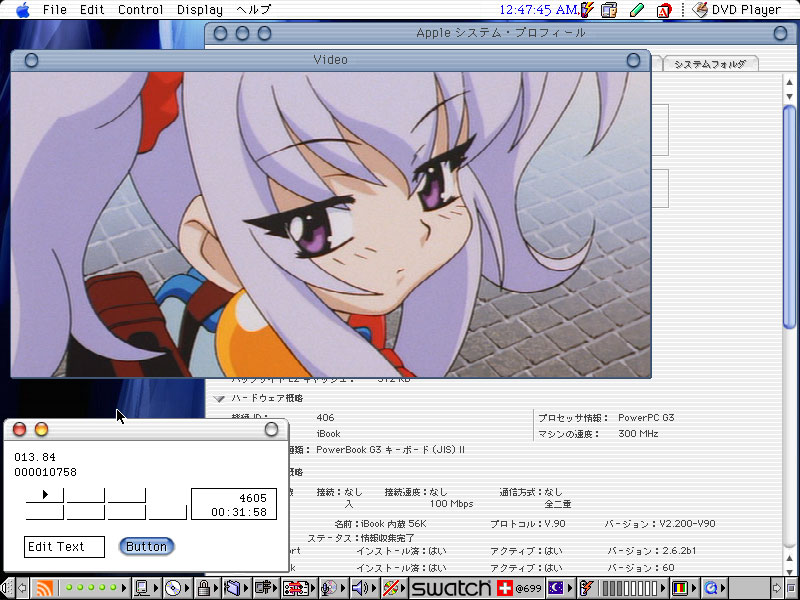This screenshot has height=600, width=800.
Task: Open the ヘルプ help menu
Action: coord(254,10)
